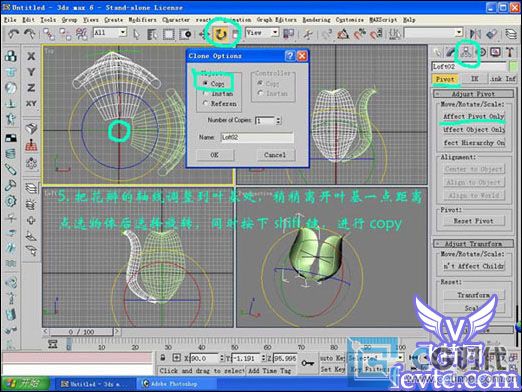The image size is (522, 392).
Task: Click OK in Clone Options dialog
Action: [x=215, y=155]
